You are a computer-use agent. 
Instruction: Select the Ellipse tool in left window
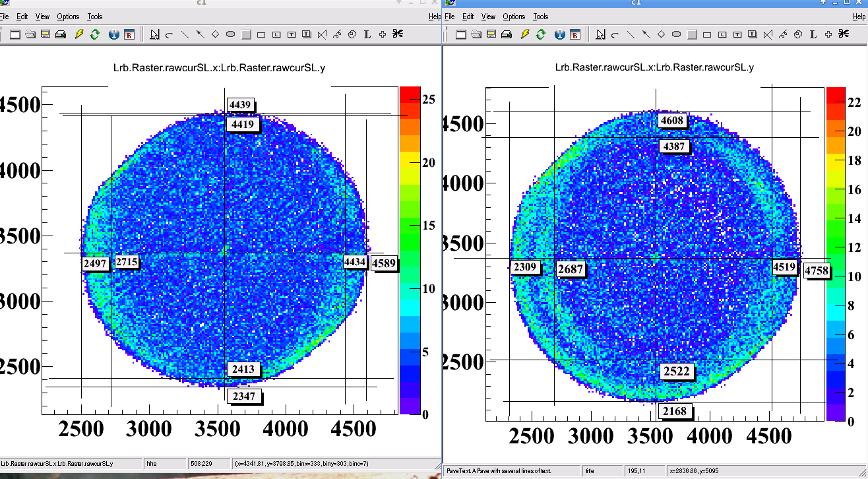point(231,34)
